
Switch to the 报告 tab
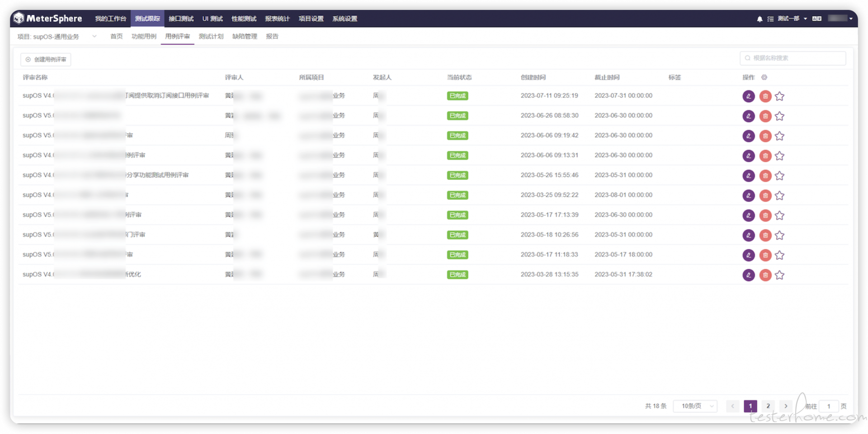coord(272,37)
